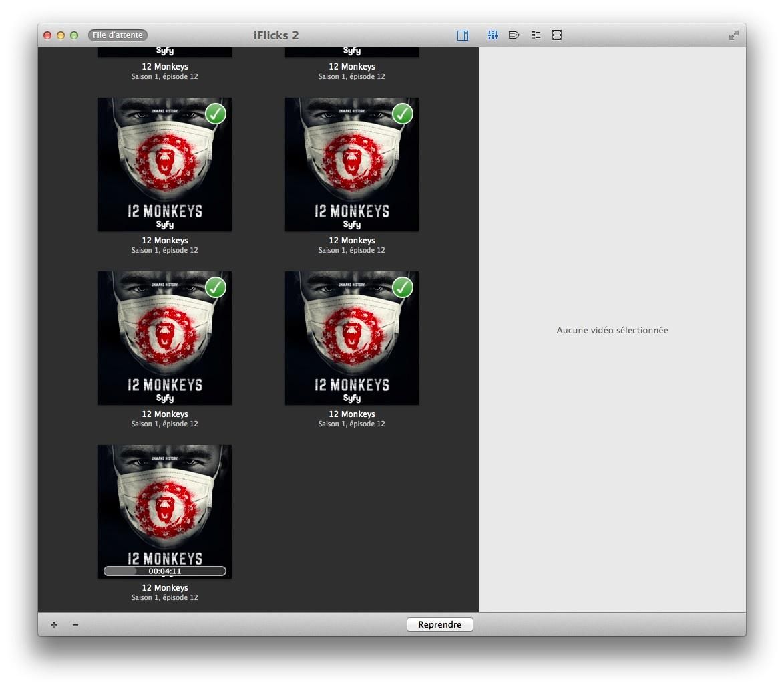The width and height of the screenshot is (784, 689).
Task: Select second-row right 12 Monkeys poster
Action: click(351, 164)
